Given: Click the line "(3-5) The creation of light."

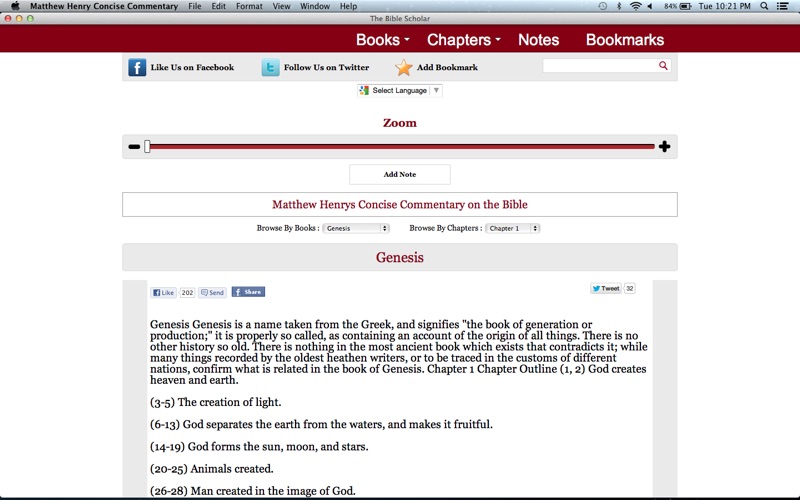Looking at the screenshot, I should (215, 402).
